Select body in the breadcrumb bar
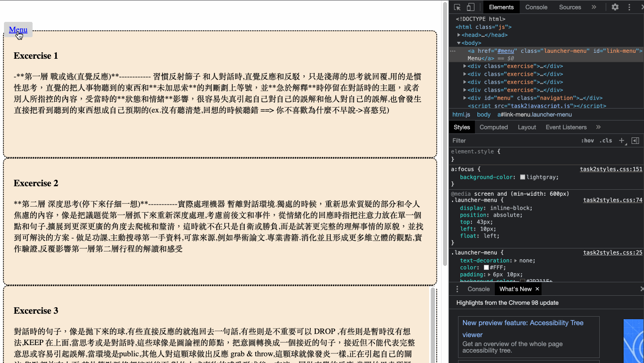Image resolution: width=644 pixels, height=363 pixels. click(484, 115)
